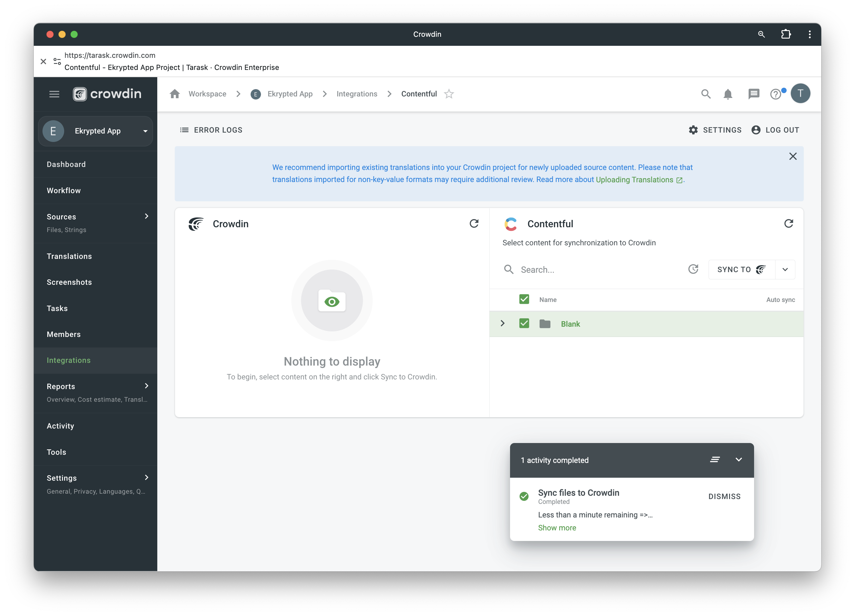The height and width of the screenshot is (616, 855).
Task: Open the Ekrypted App project switcher
Action: point(96,131)
